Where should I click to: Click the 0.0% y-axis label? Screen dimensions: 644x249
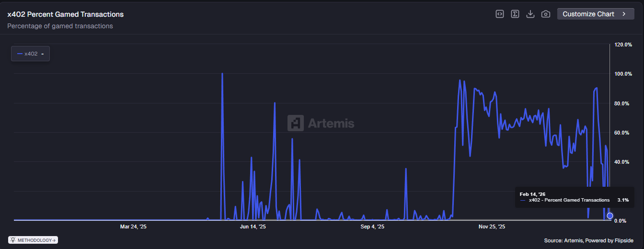[x=621, y=221]
